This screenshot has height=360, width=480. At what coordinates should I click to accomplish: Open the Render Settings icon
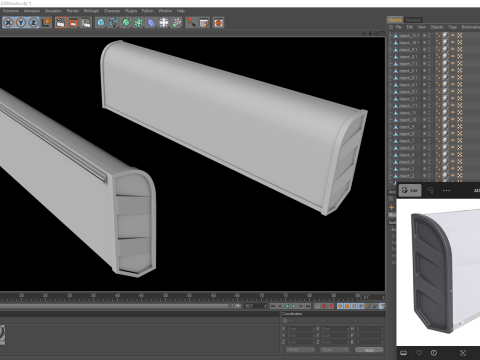(x=86, y=23)
